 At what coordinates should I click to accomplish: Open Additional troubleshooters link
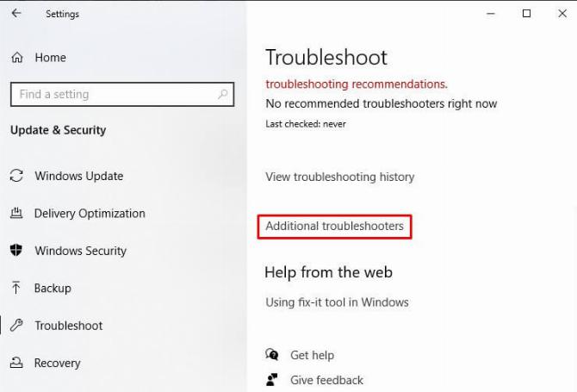334,226
